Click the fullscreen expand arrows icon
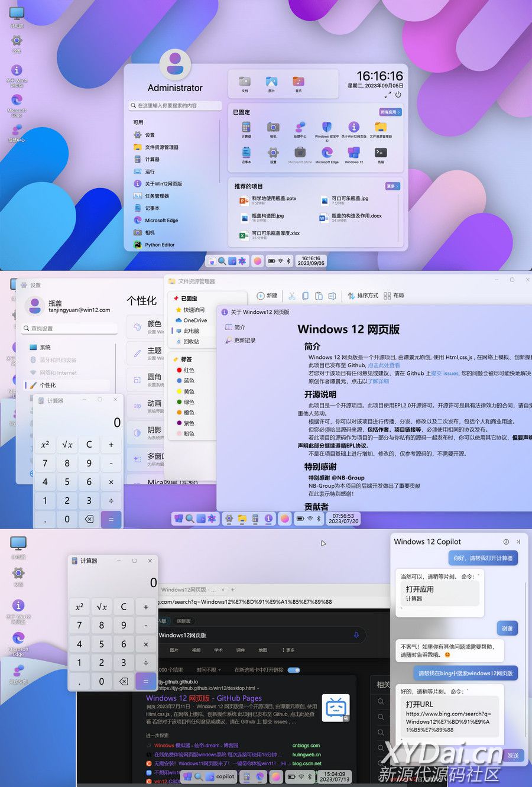Screen dimensions: 532x787 click(x=388, y=95)
